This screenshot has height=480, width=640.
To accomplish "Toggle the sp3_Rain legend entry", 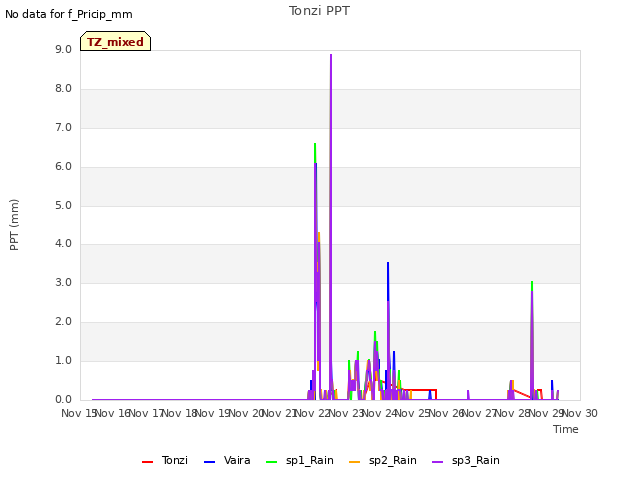I will tap(466, 460).
